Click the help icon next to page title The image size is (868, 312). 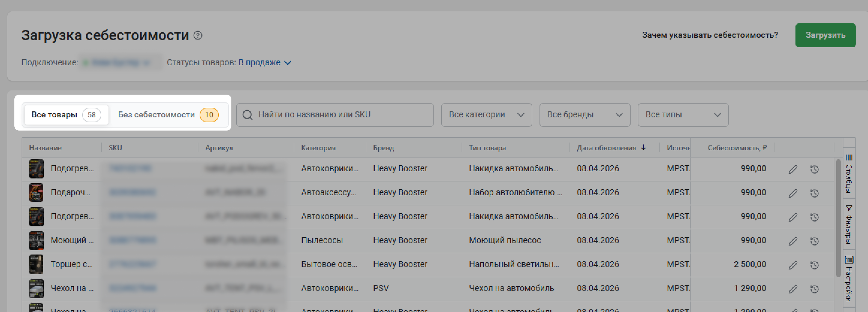(198, 35)
